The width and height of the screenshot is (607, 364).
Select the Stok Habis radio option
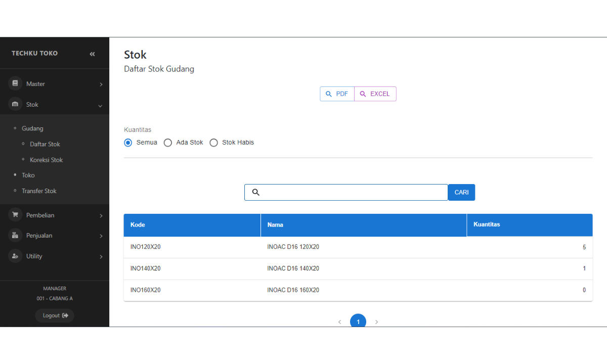tap(213, 143)
